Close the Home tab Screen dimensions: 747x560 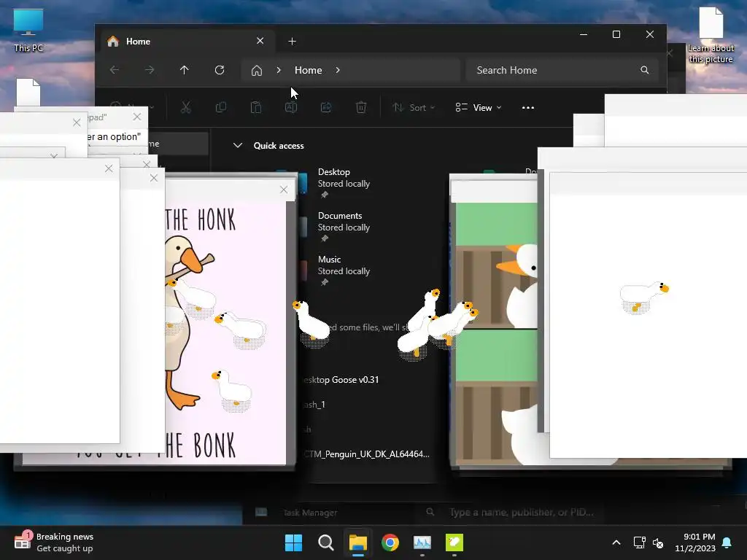click(x=260, y=41)
